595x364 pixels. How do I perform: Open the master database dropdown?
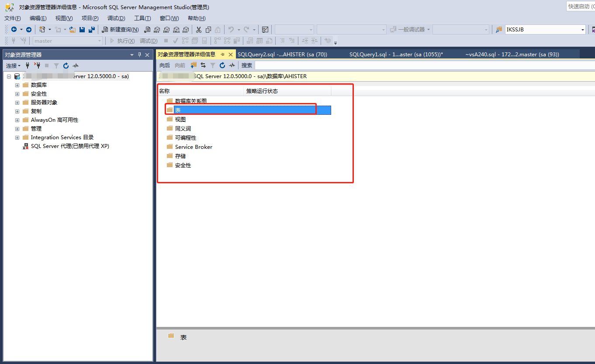(100, 41)
